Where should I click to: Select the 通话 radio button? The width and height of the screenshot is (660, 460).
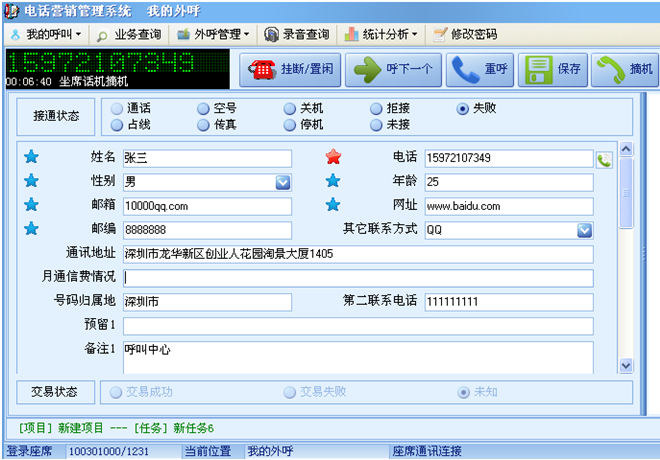pos(117,109)
